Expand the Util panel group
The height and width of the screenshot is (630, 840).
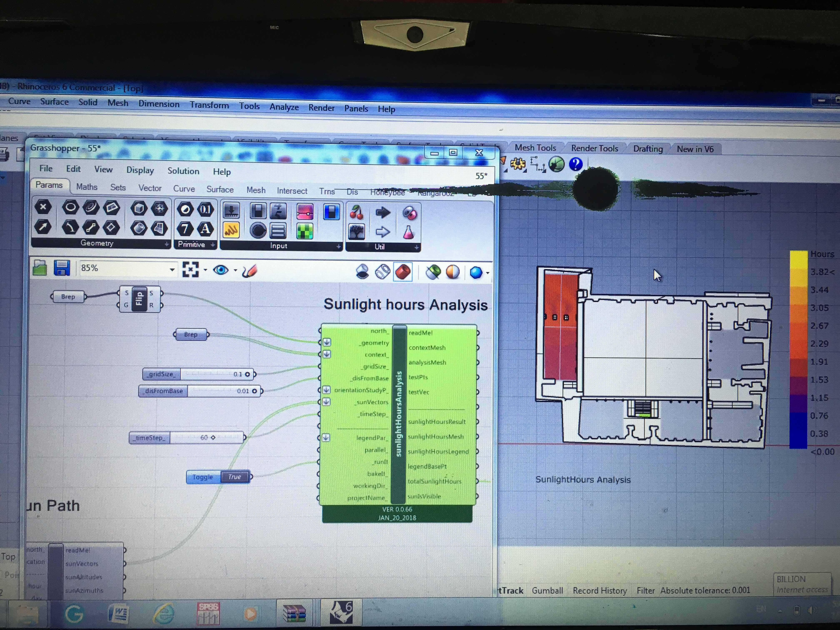[417, 247]
